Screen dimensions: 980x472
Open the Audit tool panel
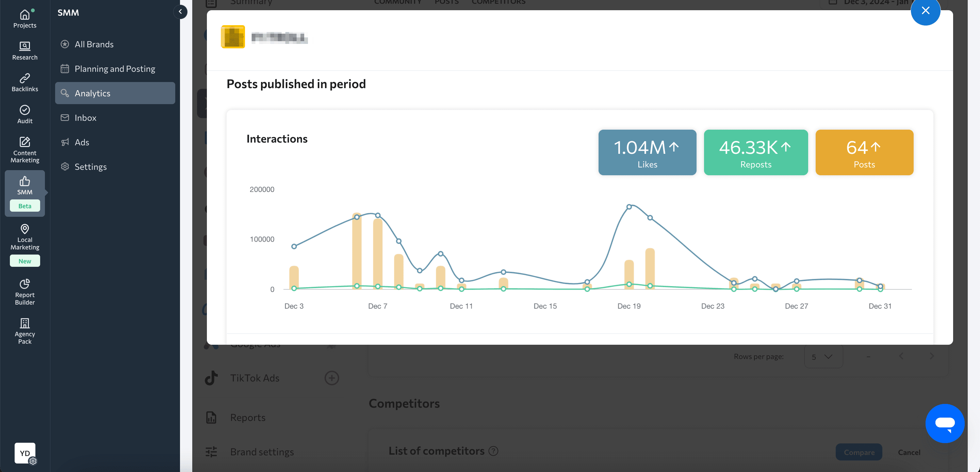(x=25, y=114)
